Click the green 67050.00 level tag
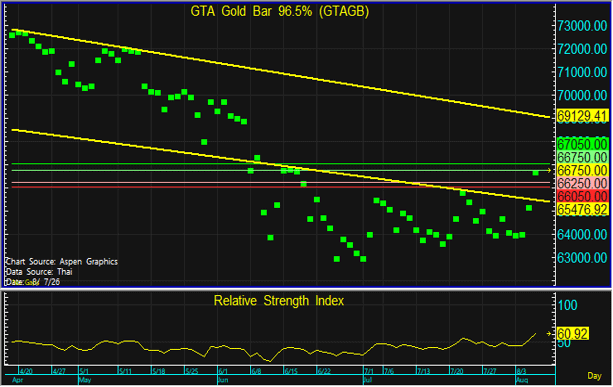 point(582,144)
